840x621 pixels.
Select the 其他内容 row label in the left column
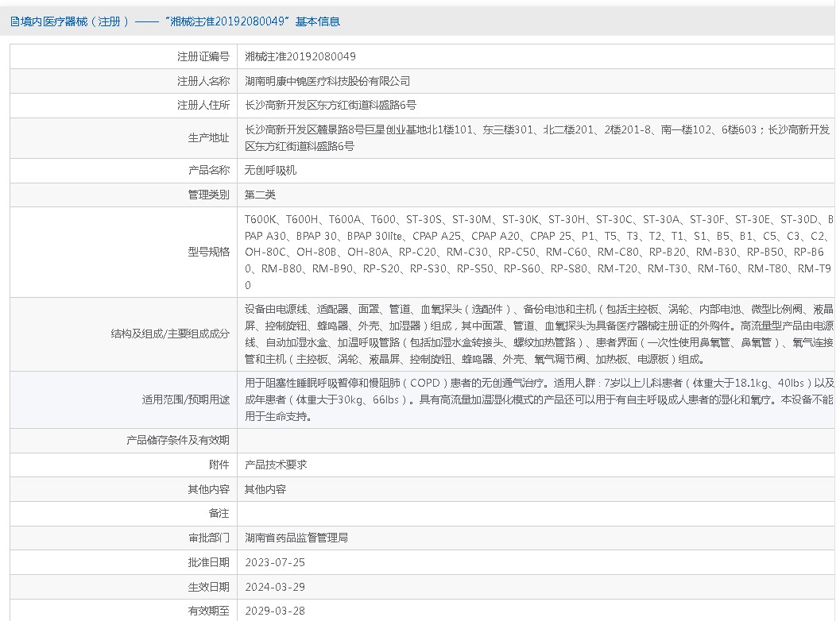(x=208, y=489)
